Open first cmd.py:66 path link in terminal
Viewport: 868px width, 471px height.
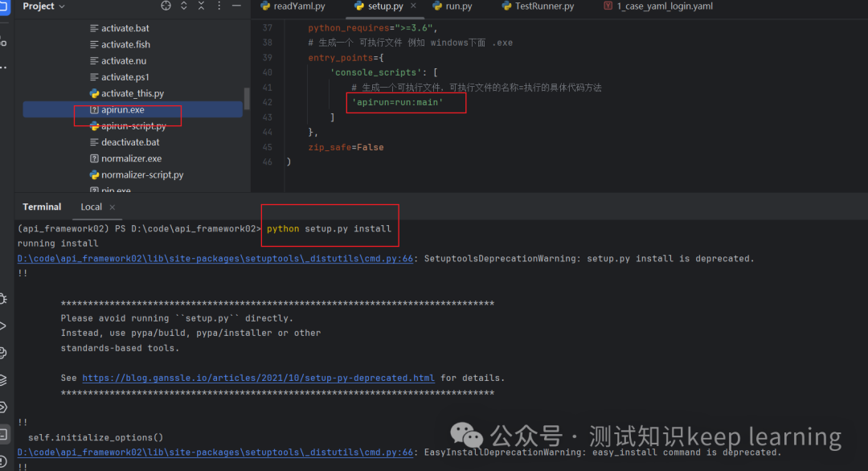click(x=215, y=259)
